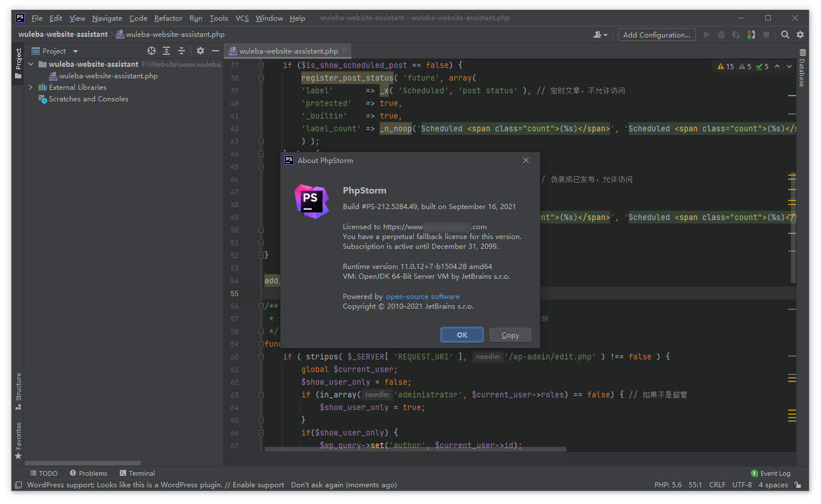Open the Event Log tool window
This screenshot has height=504, width=821.
click(771, 473)
